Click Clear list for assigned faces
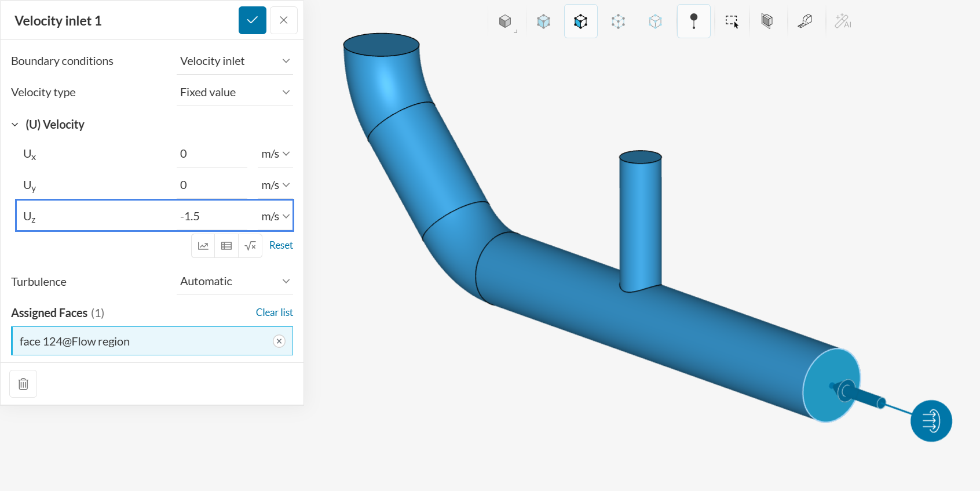The height and width of the screenshot is (491, 980). click(274, 312)
